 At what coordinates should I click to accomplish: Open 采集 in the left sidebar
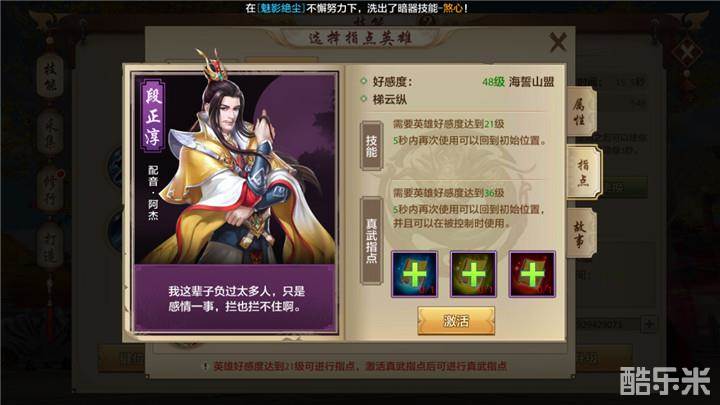point(50,133)
